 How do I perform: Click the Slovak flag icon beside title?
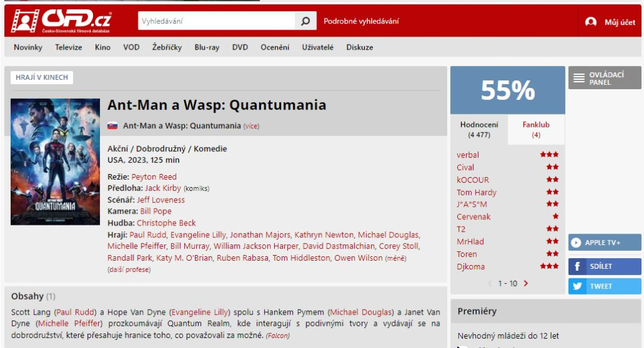pyautogui.click(x=113, y=126)
